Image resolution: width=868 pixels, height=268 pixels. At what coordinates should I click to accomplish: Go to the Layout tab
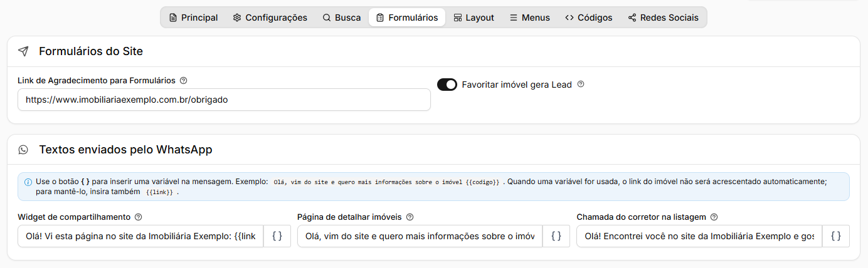point(474,18)
